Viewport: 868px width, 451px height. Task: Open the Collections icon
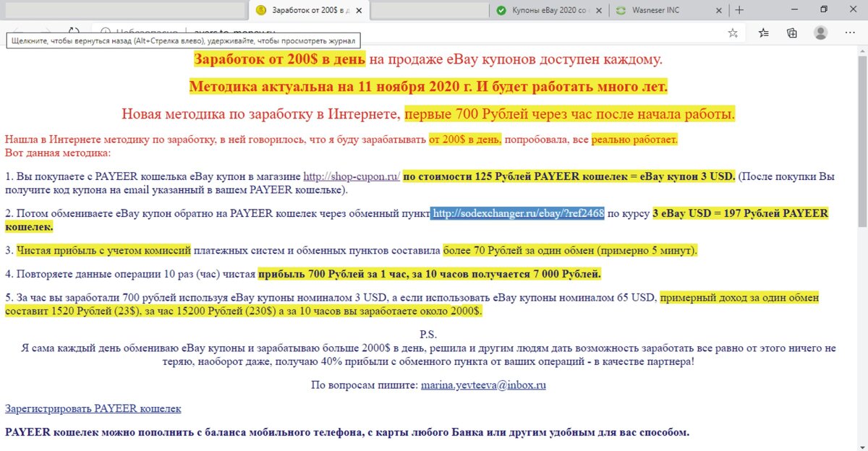pos(792,33)
